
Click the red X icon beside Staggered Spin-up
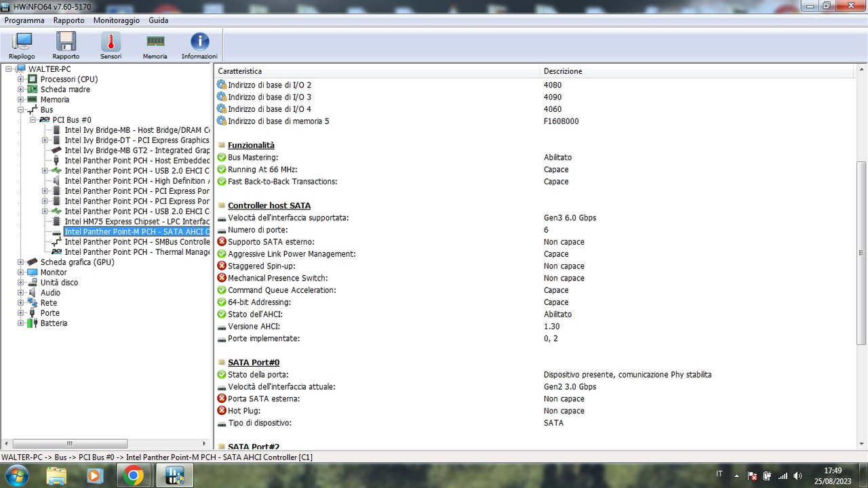click(221, 266)
